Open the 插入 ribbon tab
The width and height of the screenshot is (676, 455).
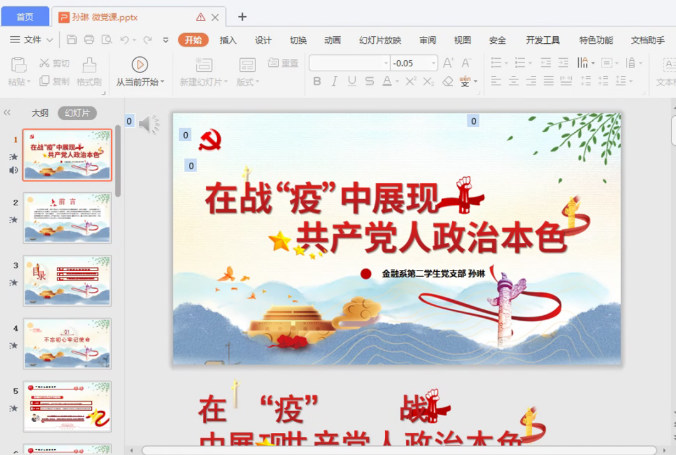tap(228, 40)
